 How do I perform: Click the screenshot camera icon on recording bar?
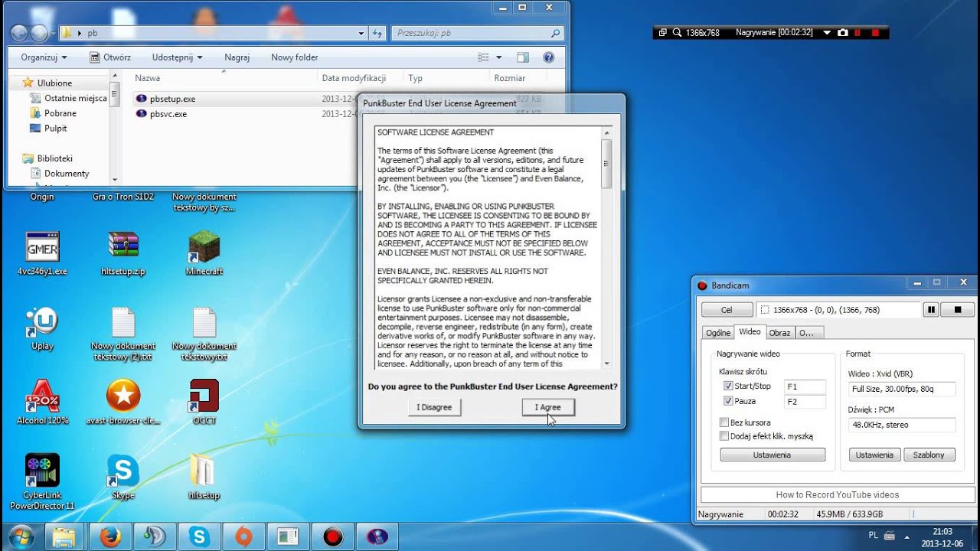pos(843,33)
